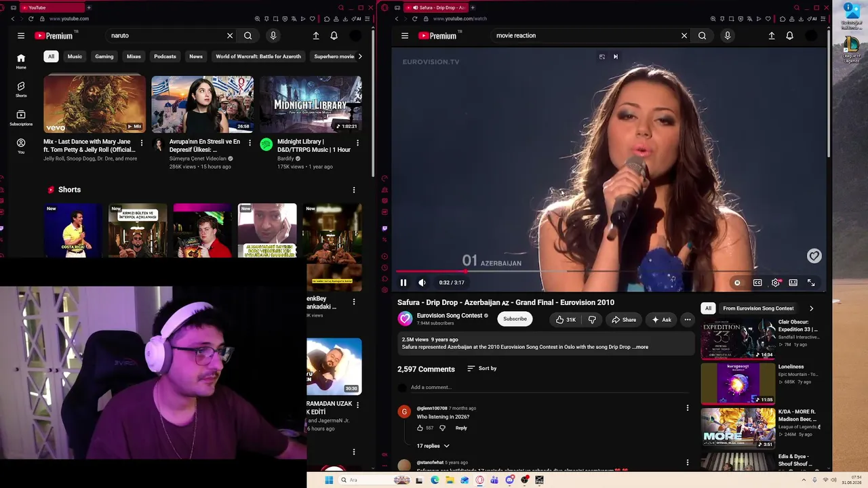Go to Home in left sidebar
The height and width of the screenshot is (488, 868).
[21, 61]
